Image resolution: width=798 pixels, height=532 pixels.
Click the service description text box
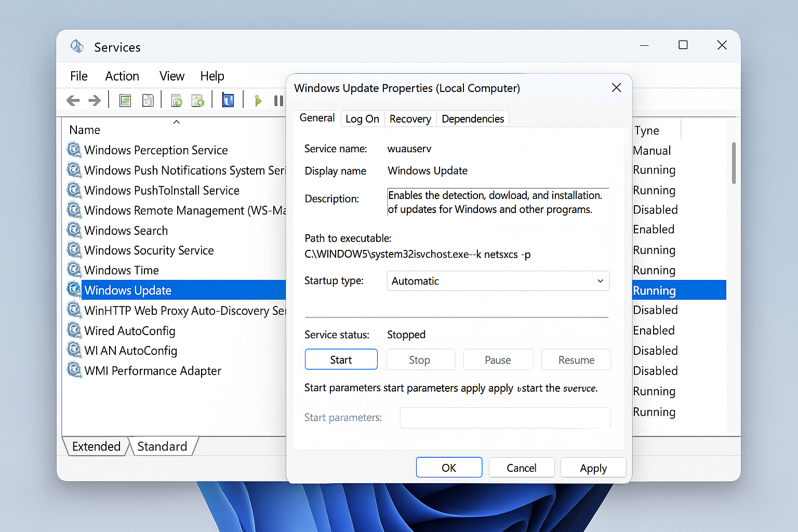[498, 202]
